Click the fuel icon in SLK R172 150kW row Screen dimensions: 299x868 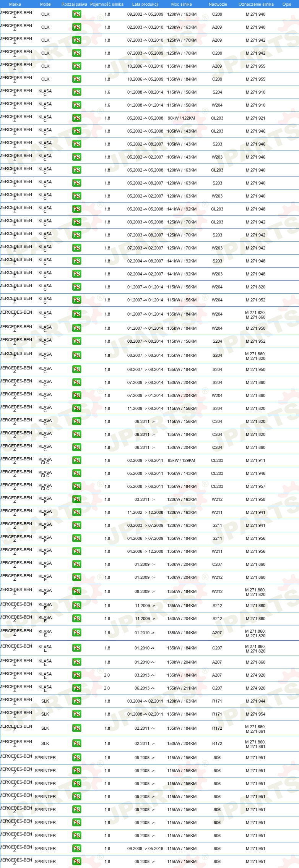tap(76, 744)
